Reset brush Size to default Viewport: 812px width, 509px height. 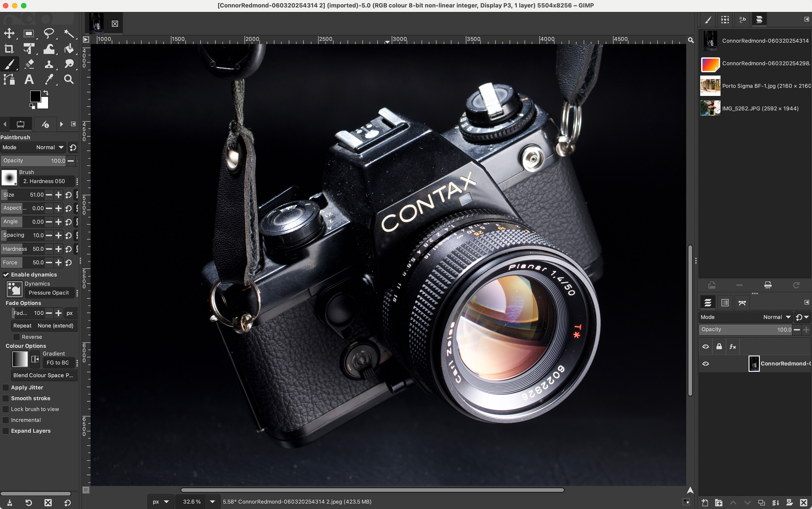68,195
